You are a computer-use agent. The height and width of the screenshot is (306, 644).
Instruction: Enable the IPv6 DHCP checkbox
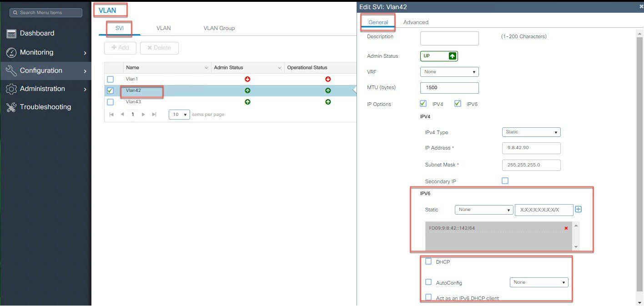click(428, 261)
